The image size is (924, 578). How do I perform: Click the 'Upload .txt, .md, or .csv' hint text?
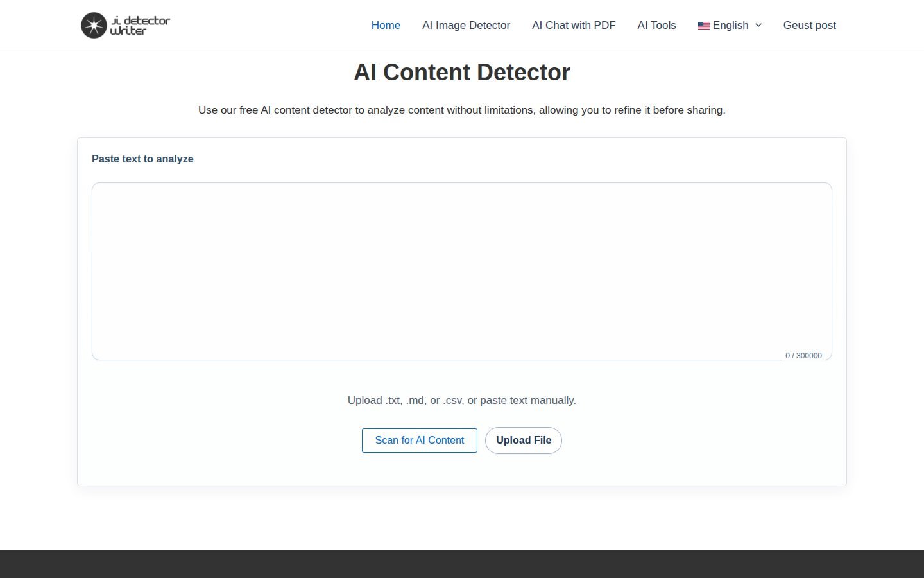click(x=462, y=401)
